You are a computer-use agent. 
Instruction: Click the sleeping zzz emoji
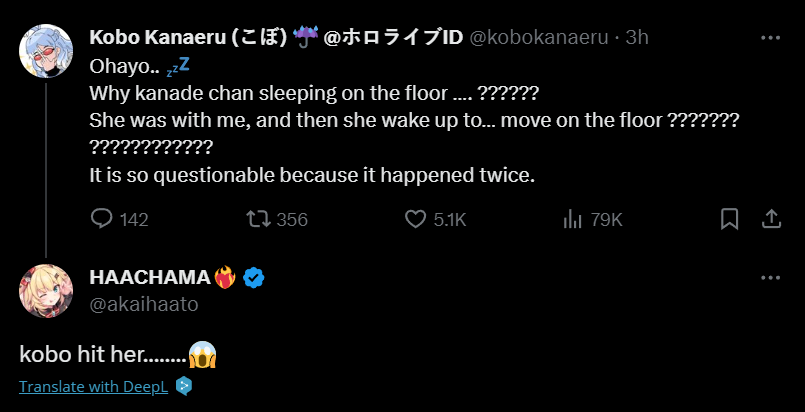(178, 68)
